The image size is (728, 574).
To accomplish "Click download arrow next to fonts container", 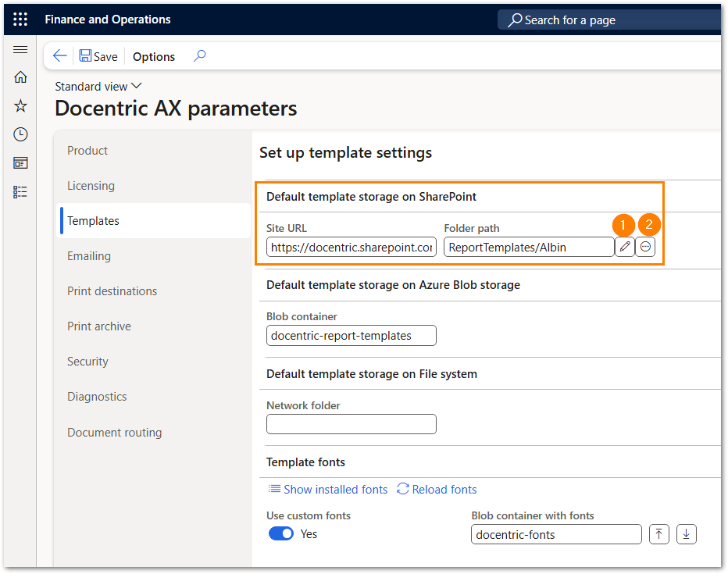I will (x=686, y=534).
